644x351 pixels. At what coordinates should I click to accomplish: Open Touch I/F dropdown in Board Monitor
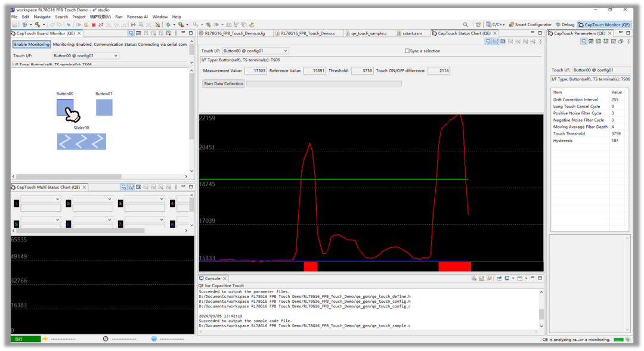[x=116, y=56]
